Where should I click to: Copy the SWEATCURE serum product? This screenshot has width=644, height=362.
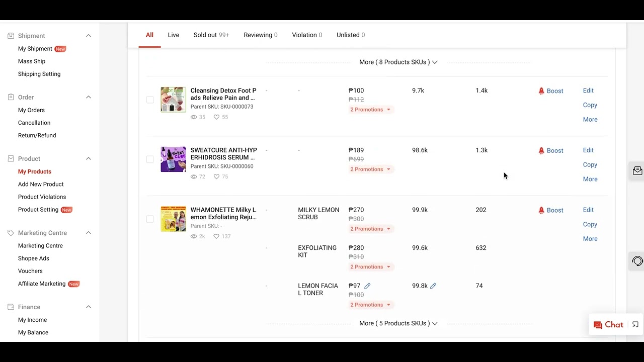590,164
